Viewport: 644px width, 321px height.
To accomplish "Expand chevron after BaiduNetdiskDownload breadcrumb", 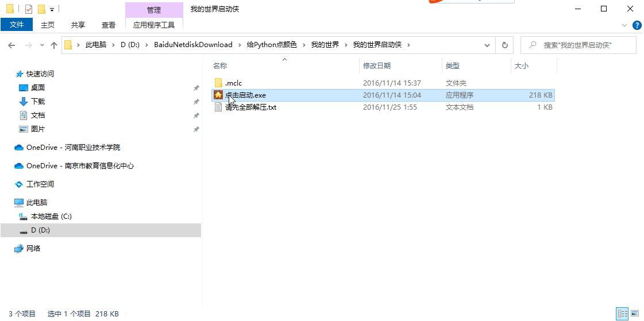I will pyautogui.click(x=240, y=45).
